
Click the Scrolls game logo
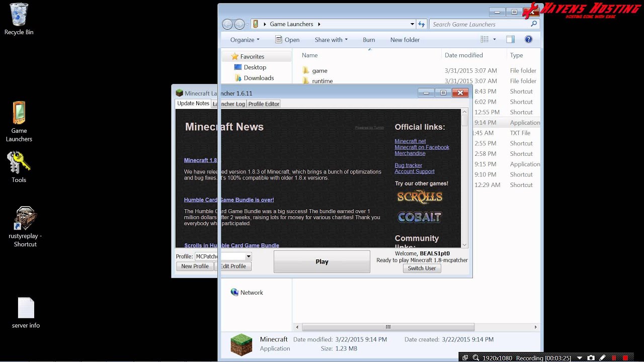point(420,197)
